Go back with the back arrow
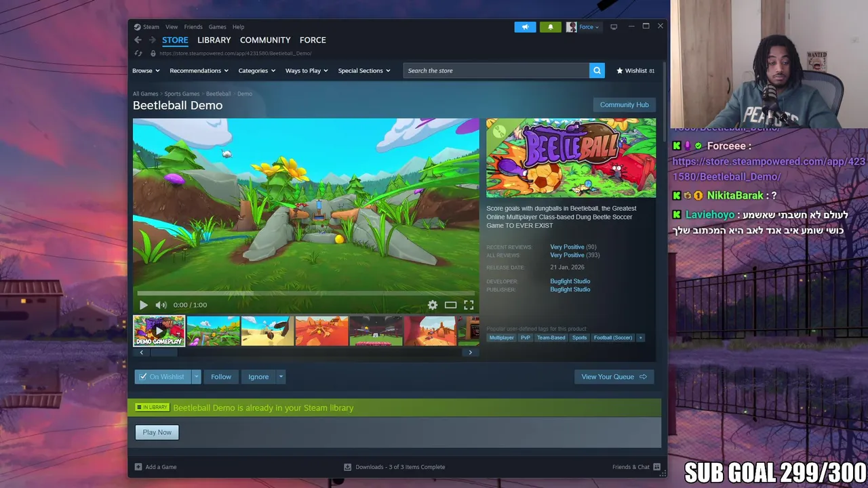Screen dimensions: 868x488 coord(138,40)
